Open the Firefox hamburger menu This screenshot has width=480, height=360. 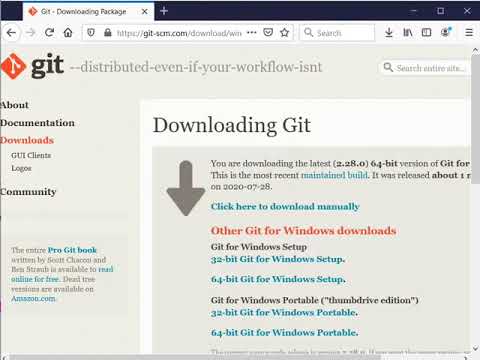(469, 33)
